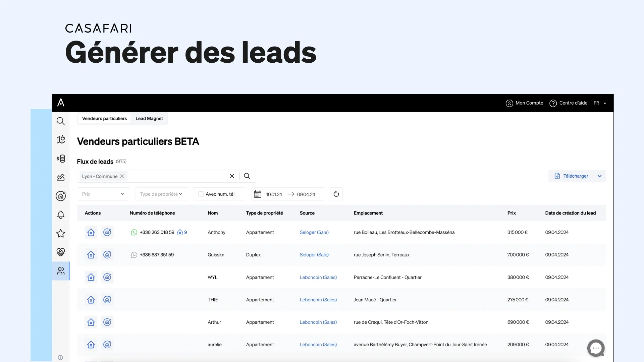Click the circled-house action icon in the aurelie row
644x362 pixels.
point(107,345)
